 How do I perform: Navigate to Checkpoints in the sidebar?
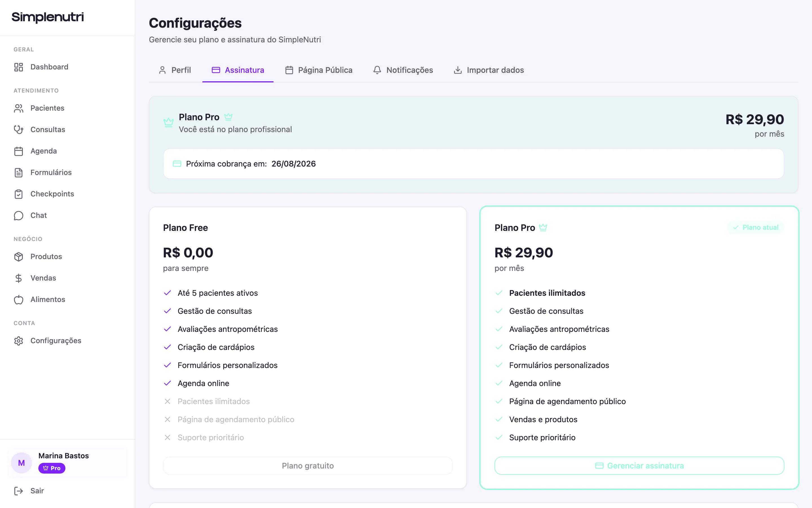[67, 194]
